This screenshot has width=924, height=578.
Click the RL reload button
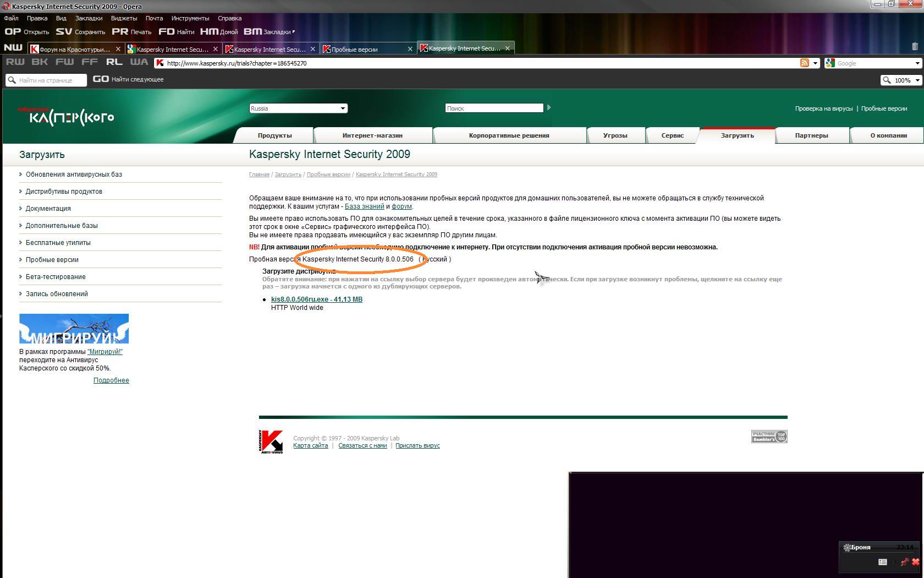point(114,62)
